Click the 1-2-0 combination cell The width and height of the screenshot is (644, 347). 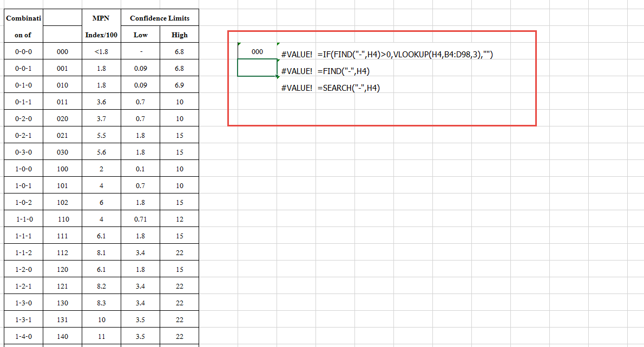pos(23,270)
